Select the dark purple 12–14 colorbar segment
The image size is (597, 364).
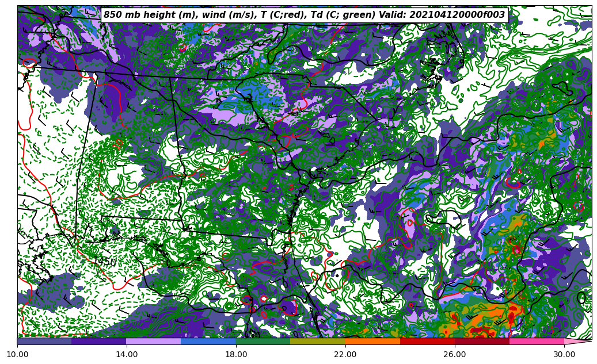(x=99, y=341)
